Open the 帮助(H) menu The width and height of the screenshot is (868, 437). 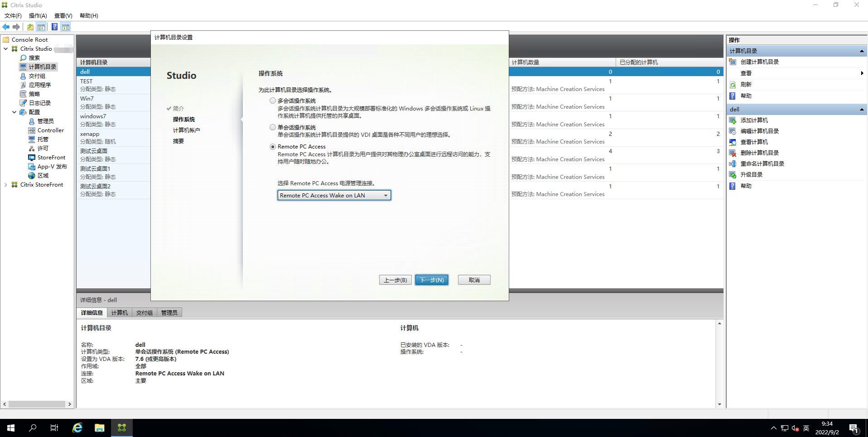[89, 15]
